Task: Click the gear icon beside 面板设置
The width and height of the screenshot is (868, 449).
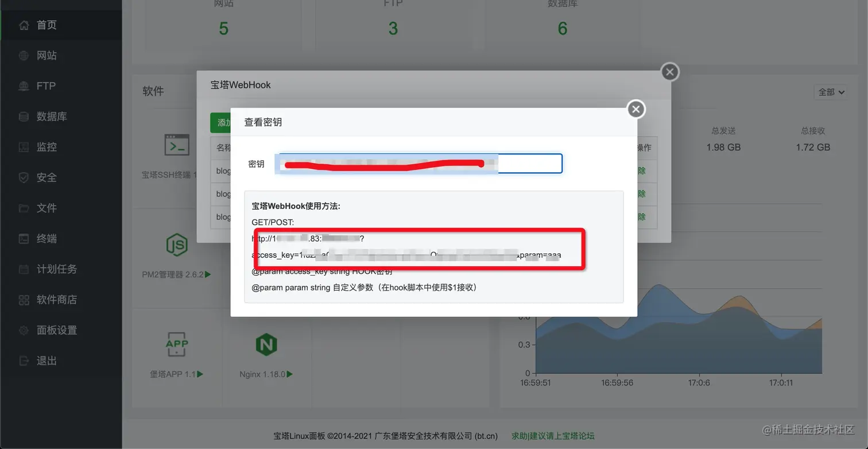Action: [24, 330]
